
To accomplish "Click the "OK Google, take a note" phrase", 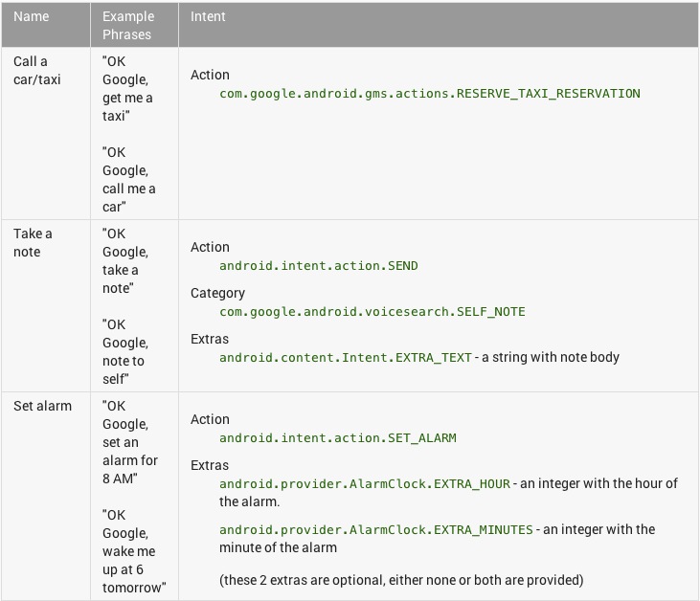I will (125, 260).
